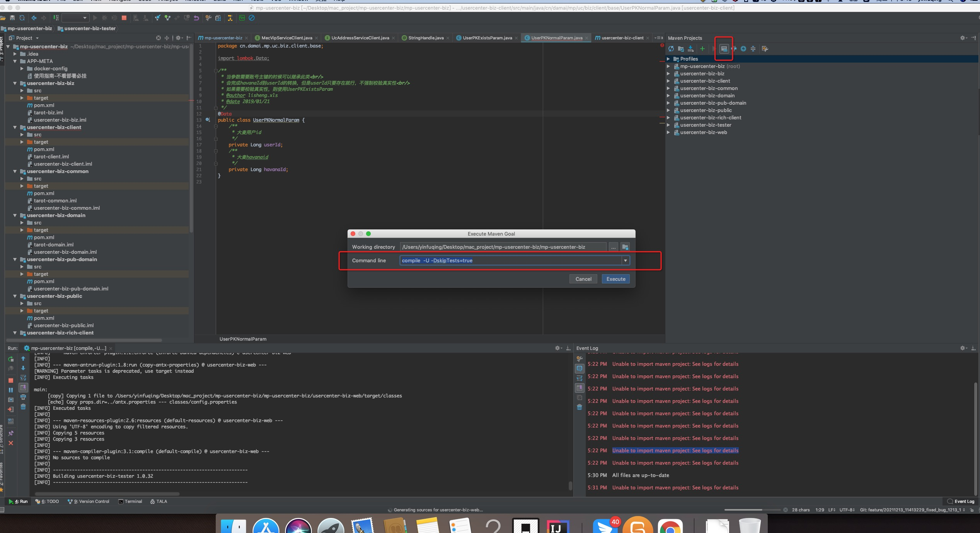Click Clear All trash icon in Run panel
This screenshot has height=533, width=980.
23,407
